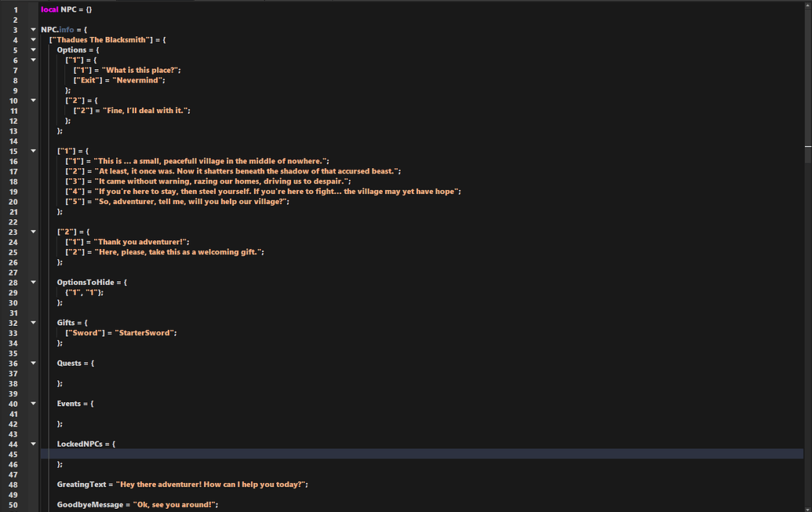The width and height of the screenshot is (812, 512).
Task: Collapse the NPC.info table fold arrow
Action: [x=33, y=30]
